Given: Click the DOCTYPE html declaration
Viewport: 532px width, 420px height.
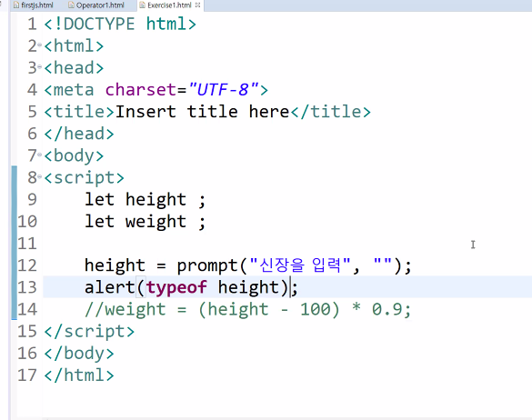Looking at the screenshot, I should [120, 24].
